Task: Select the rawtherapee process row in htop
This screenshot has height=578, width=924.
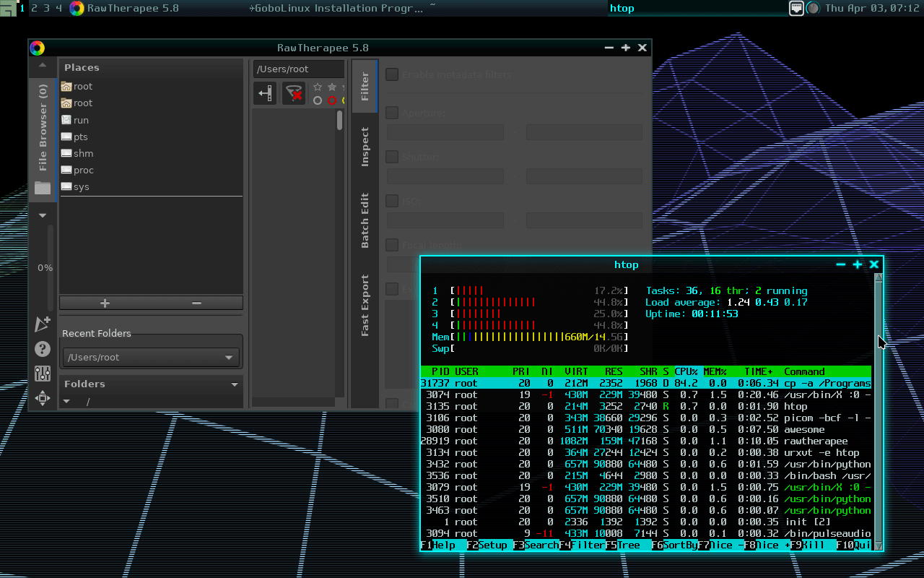Action: coord(646,441)
